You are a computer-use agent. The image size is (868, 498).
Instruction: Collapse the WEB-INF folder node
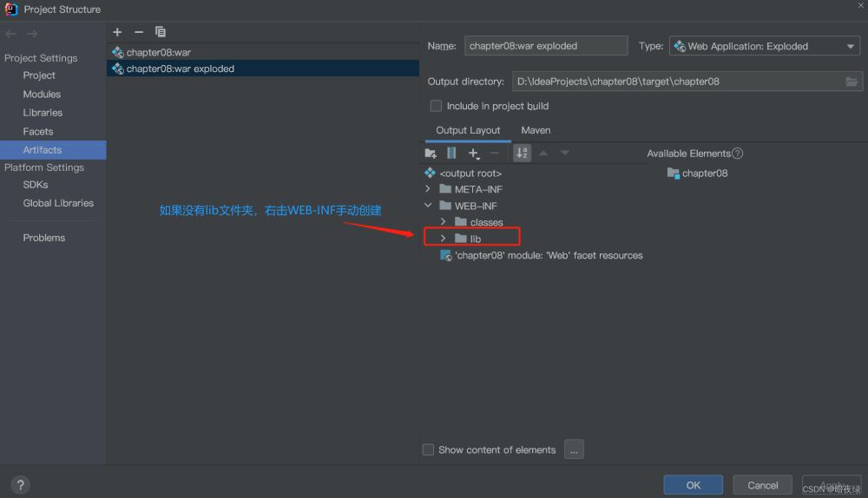pos(428,206)
